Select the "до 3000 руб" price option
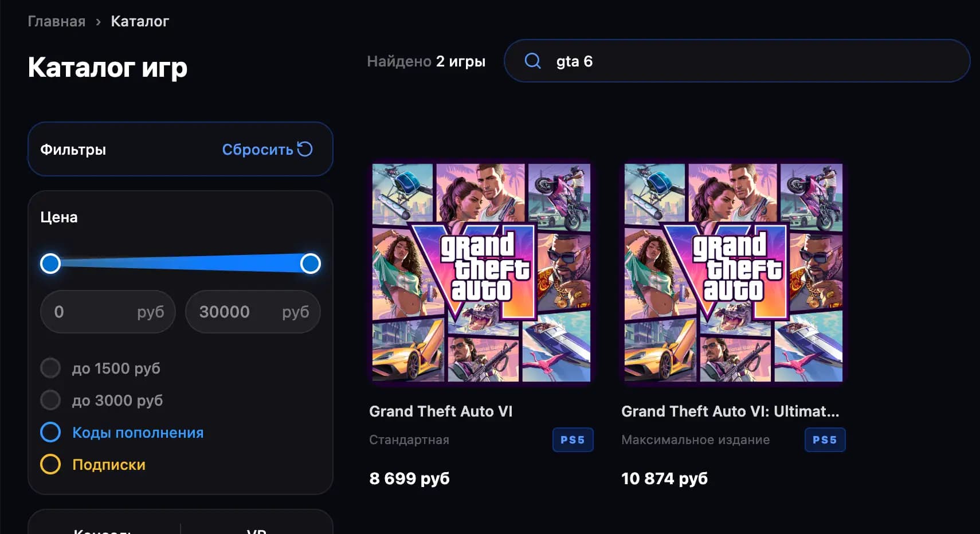 [x=101, y=400]
